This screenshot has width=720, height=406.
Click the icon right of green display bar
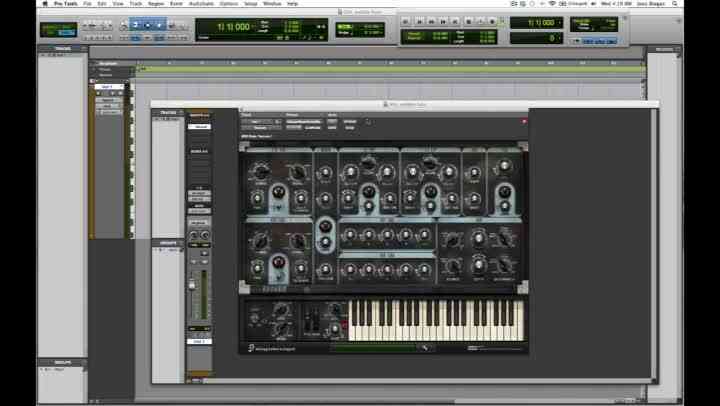[425, 348]
